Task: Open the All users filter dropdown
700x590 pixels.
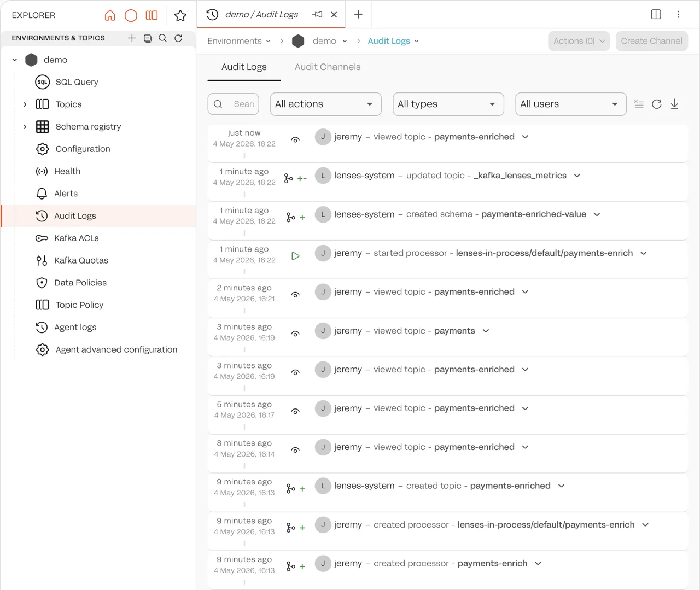Action: (x=571, y=104)
